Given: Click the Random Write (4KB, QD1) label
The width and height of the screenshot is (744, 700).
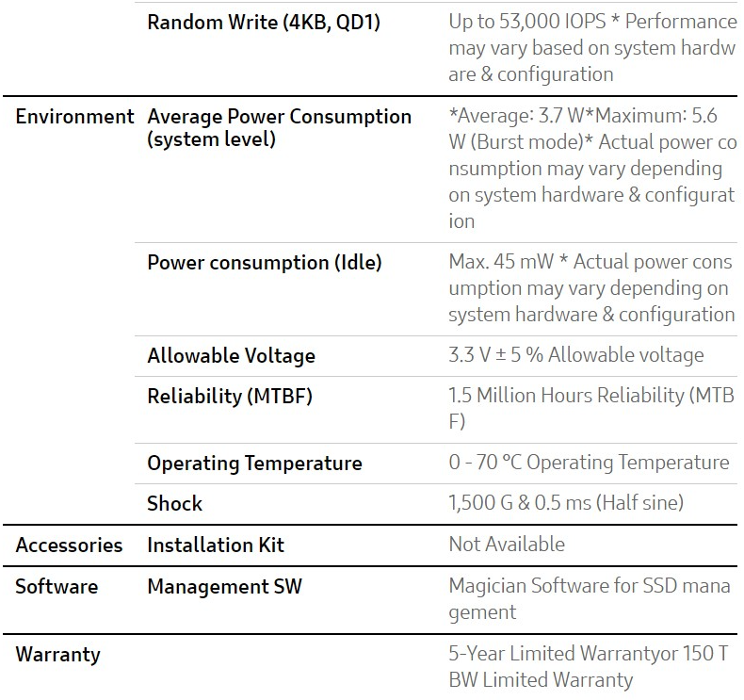Looking at the screenshot, I should [x=264, y=23].
